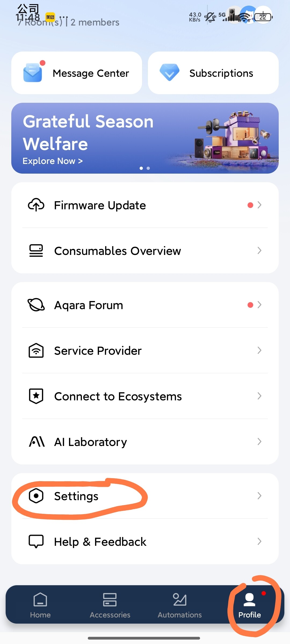Open the Grateful Season Welfare banner image
The height and width of the screenshot is (644, 290).
click(231, 138)
